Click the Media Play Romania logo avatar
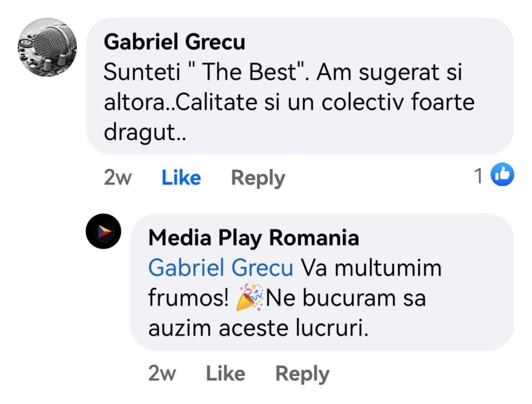Screen dimensions: 532x404 click(x=103, y=232)
